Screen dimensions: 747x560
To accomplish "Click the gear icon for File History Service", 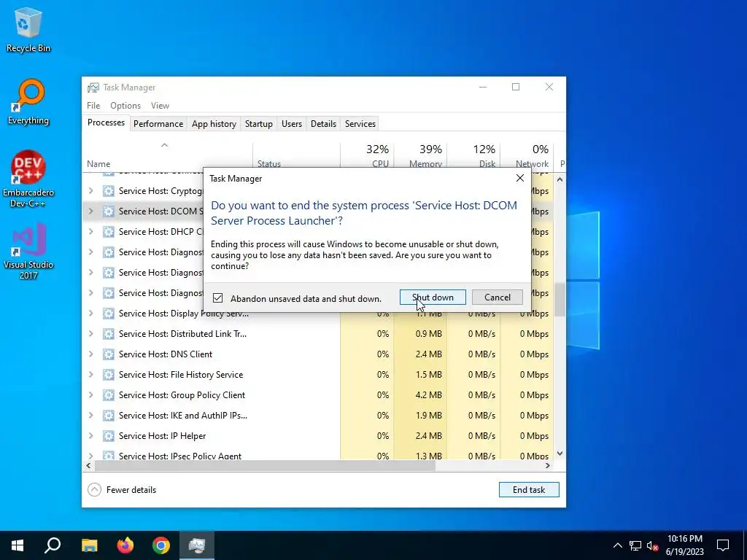I will (109, 375).
